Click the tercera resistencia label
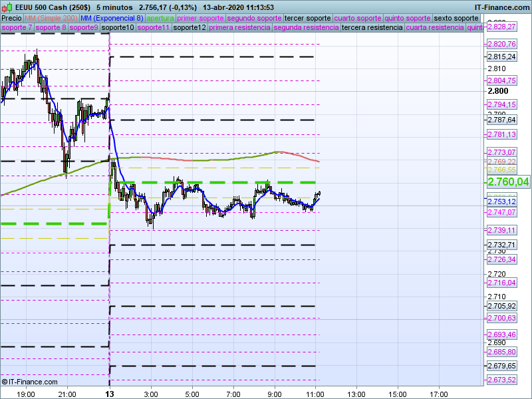The height and width of the screenshot is (399, 532). pyautogui.click(x=372, y=28)
